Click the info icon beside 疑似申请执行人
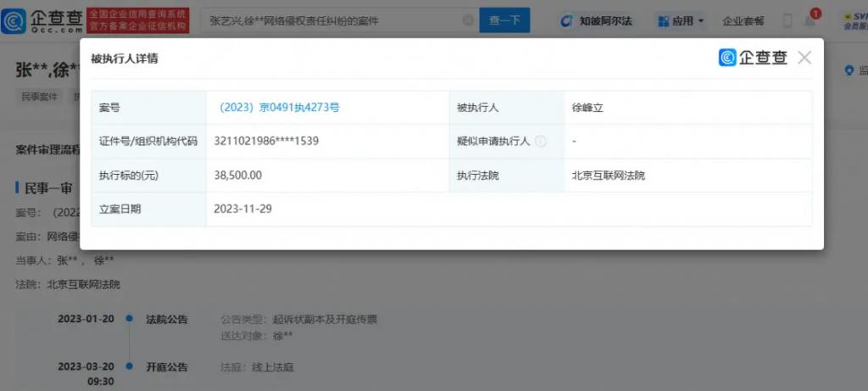 (x=540, y=142)
